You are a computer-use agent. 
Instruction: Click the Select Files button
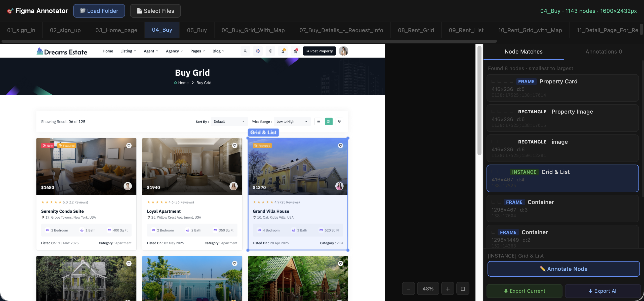click(155, 11)
